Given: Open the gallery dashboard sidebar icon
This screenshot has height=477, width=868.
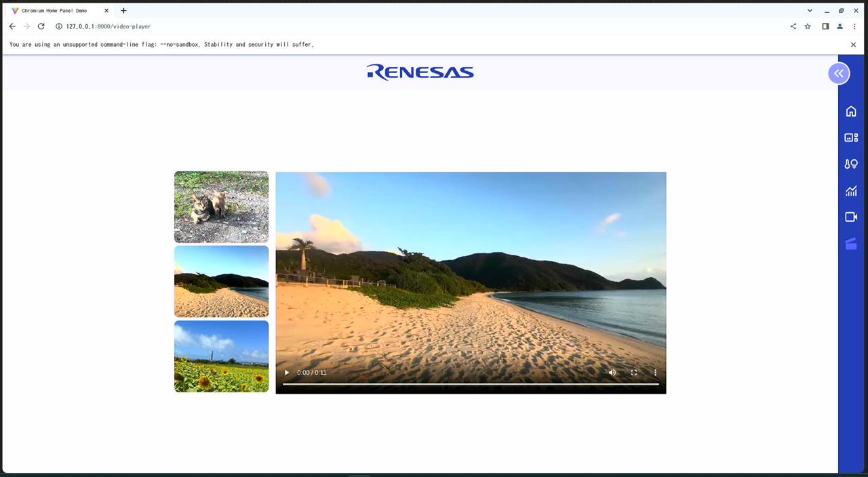Looking at the screenshot, I should [x=851, y=138].
